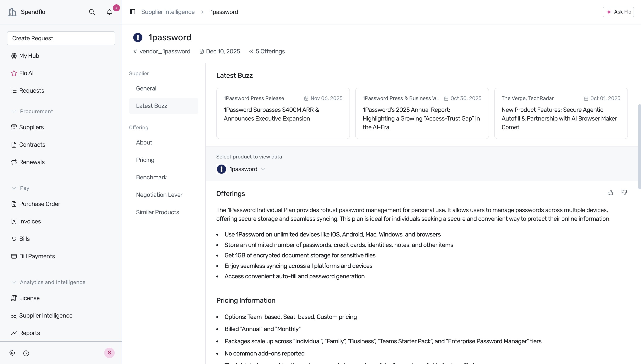Click thumbs up on Offerings
The image size is (641, 364).
610,192
